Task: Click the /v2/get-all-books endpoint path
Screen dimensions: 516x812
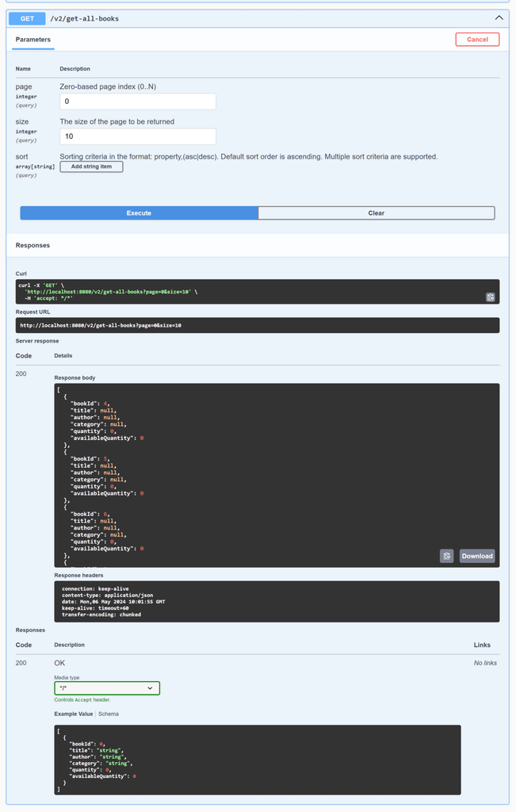Action: point(84,19)
